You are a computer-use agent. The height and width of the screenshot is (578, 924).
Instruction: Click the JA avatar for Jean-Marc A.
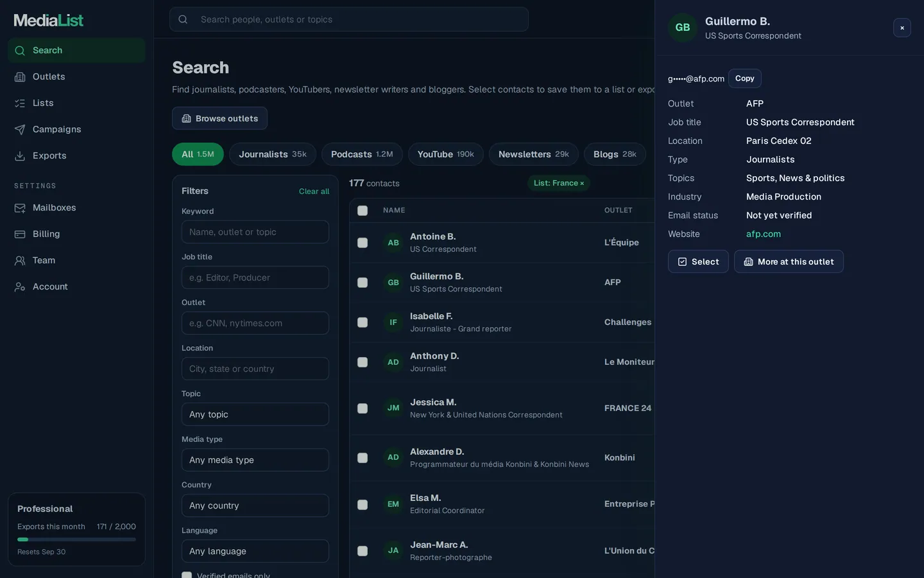[393, 550]
